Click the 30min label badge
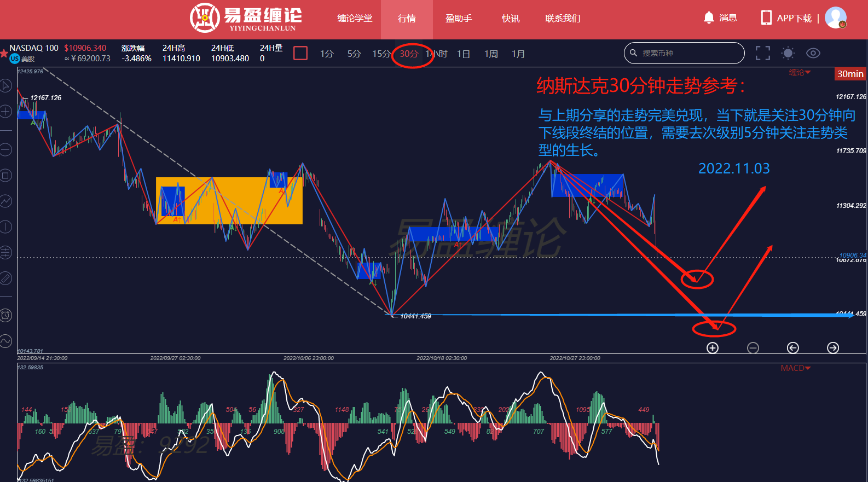 click(850, 74)
